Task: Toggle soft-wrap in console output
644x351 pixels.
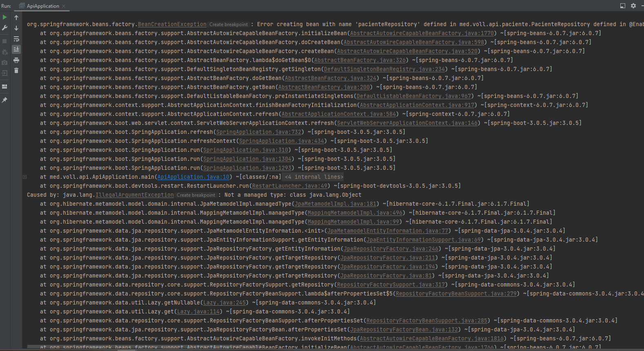Action: [16, 39]
